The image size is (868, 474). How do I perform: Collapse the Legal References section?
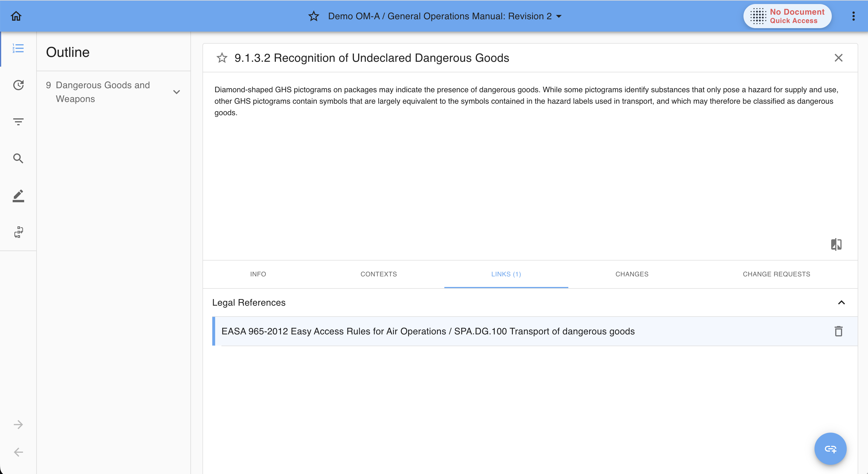(841, 302)
